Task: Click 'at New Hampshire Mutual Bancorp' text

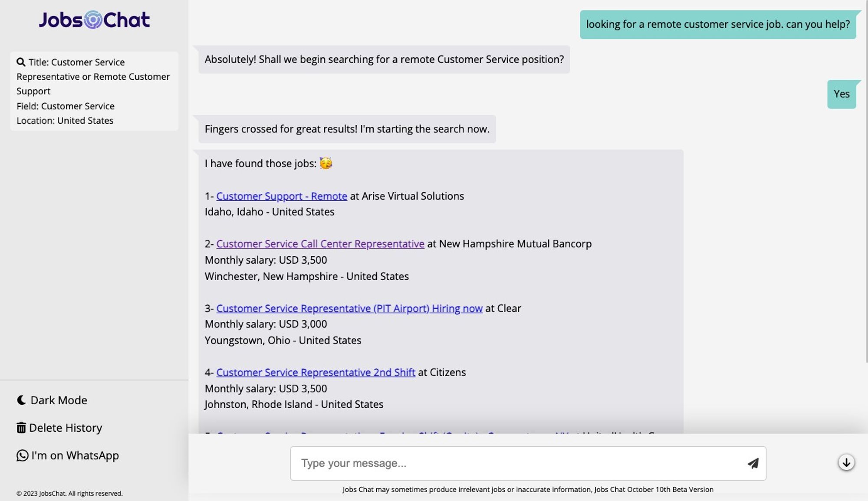Action: tap(510, 244)
